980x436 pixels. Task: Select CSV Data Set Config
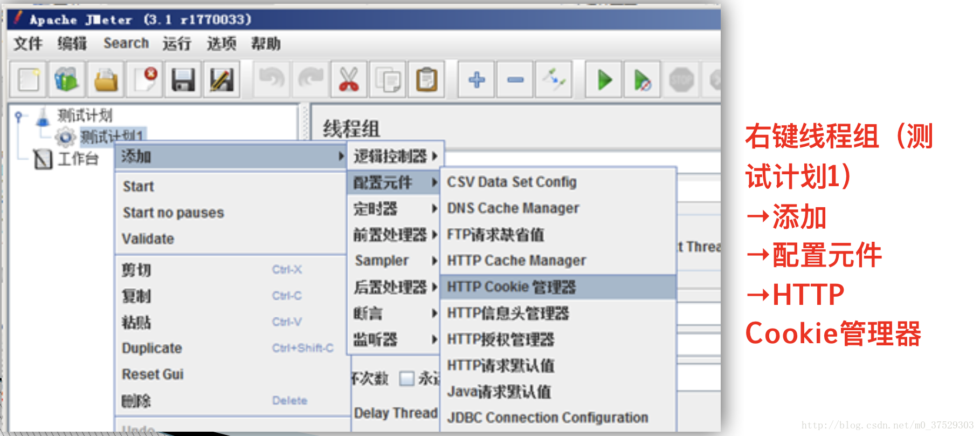[558, 182]
